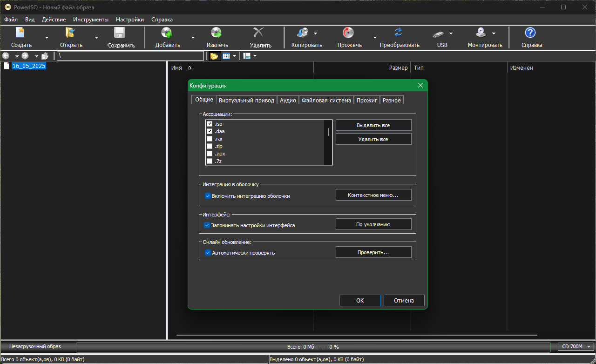Disable automatic update checking checkbox
Viewport: 596px width, 364px height.
coord(208,253)
